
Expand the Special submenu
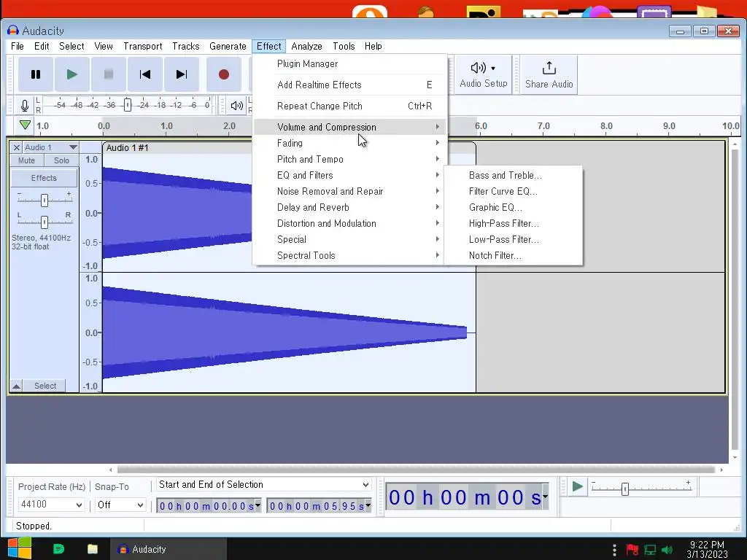click(350, 239)
